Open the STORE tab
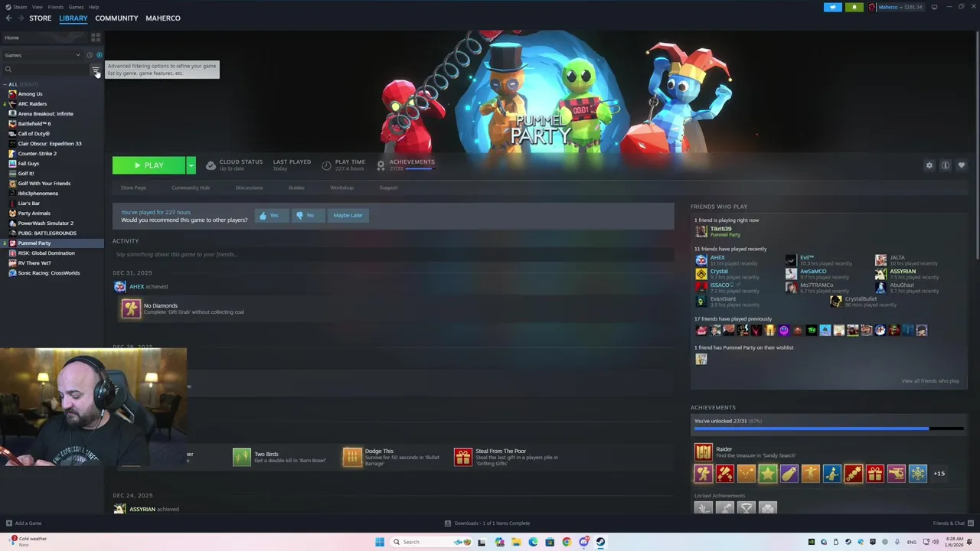The image size is (980, 551). (x=41, y=18)
